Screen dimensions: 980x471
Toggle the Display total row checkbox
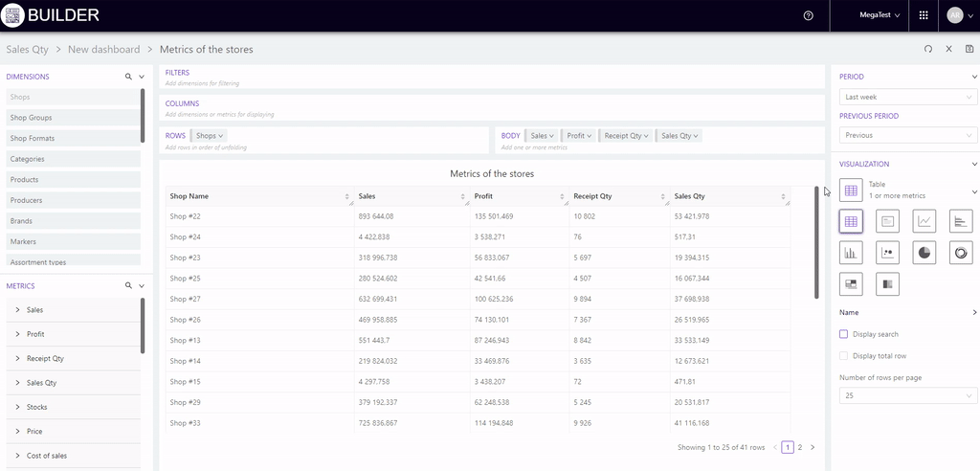click(843, 355)
